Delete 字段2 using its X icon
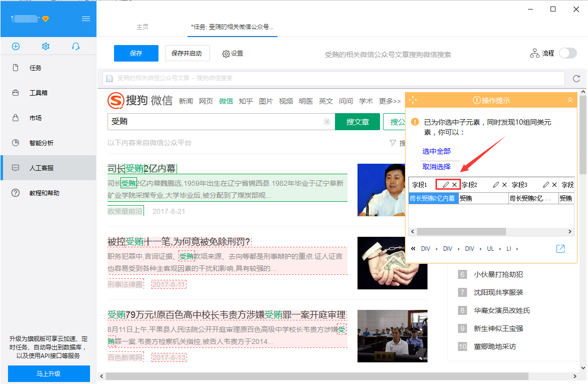Image resolution: width=588 pixels, height=384 pixels. click(x=504, y=185)
